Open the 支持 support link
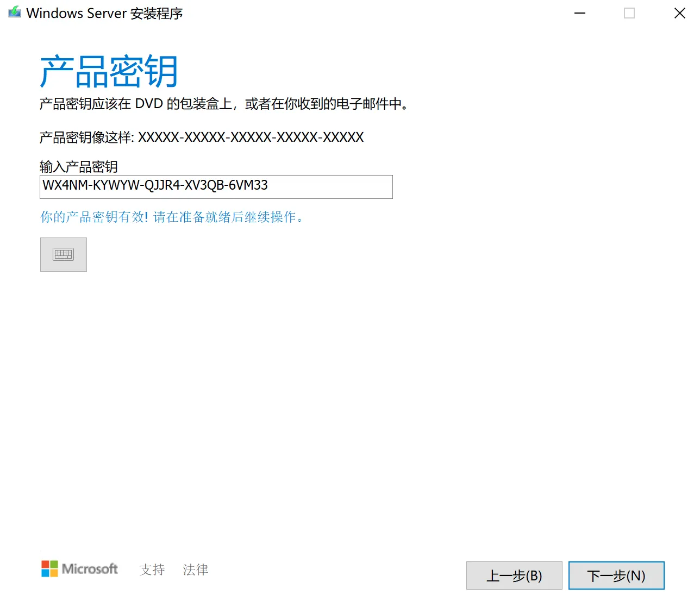 pos(152,570)
